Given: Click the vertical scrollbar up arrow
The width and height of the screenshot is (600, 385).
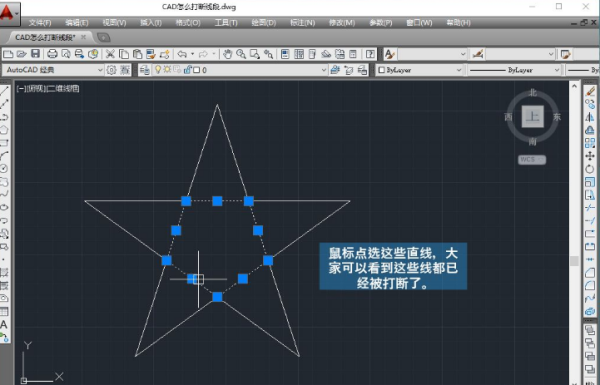Looking at the screenshot, I should click(574, 87).
